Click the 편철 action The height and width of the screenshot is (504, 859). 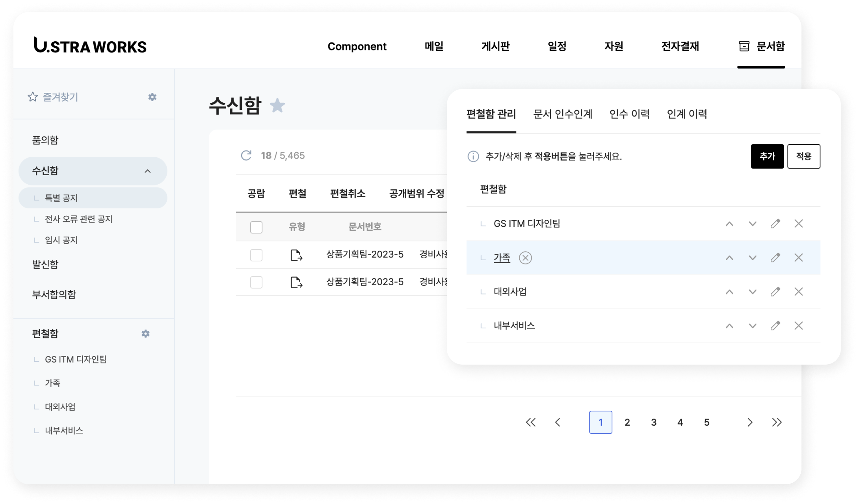297,193
